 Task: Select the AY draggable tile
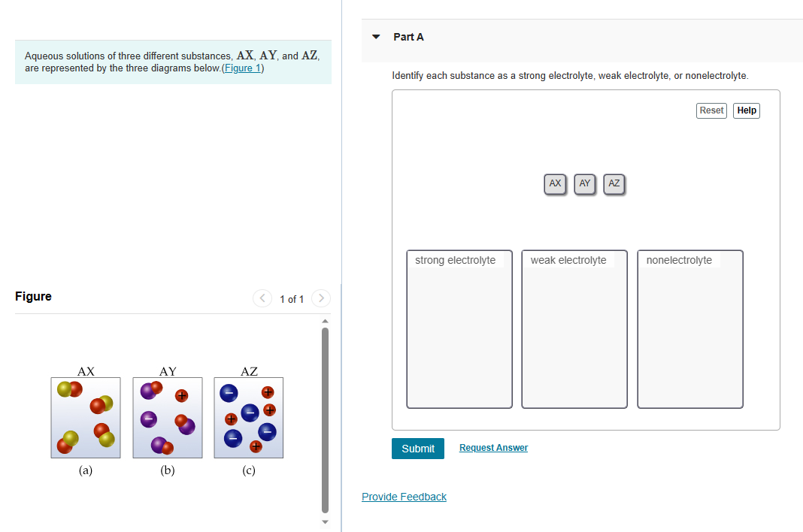click(584, 184)
